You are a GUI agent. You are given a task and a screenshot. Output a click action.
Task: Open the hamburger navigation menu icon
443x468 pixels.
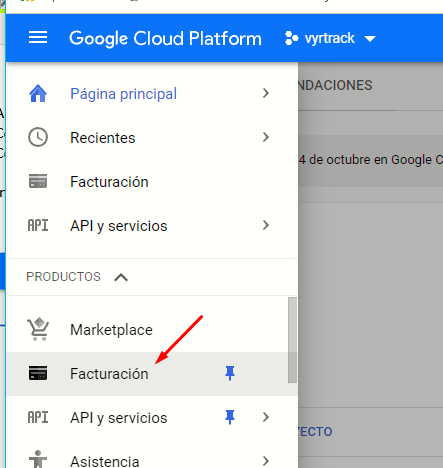[38, 37]
